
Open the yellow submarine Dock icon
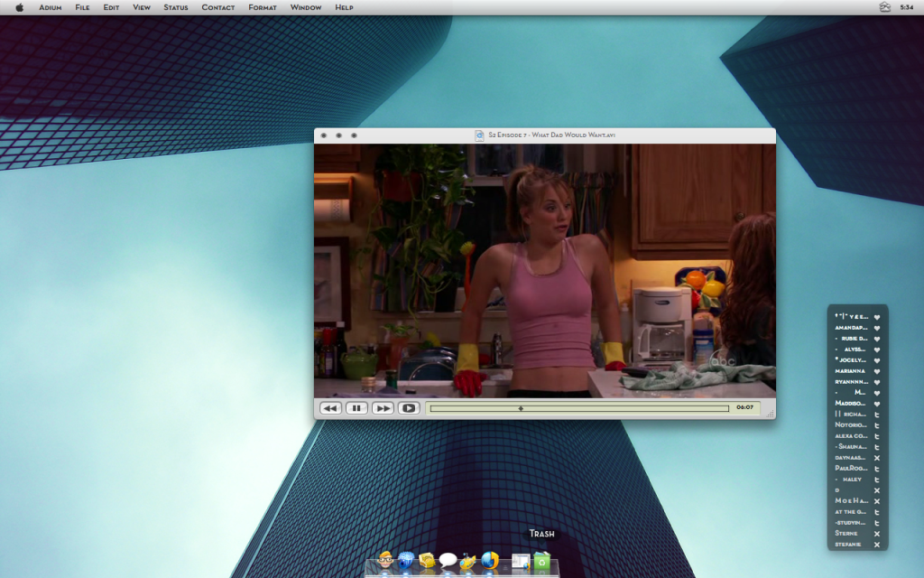click(x=468, y=560)
